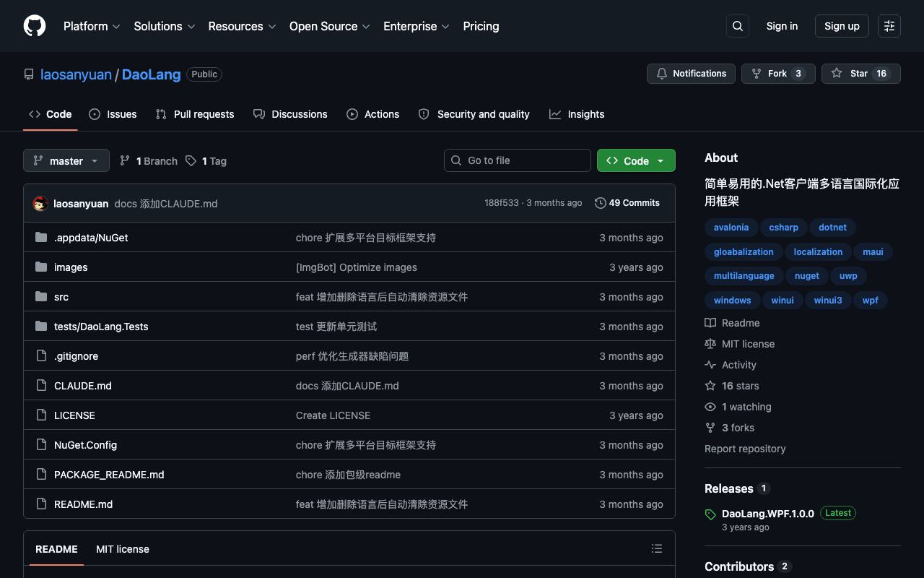924x578 pixels.
Task: Open the master branch selector dropdown
Action: tap(66, 160)
